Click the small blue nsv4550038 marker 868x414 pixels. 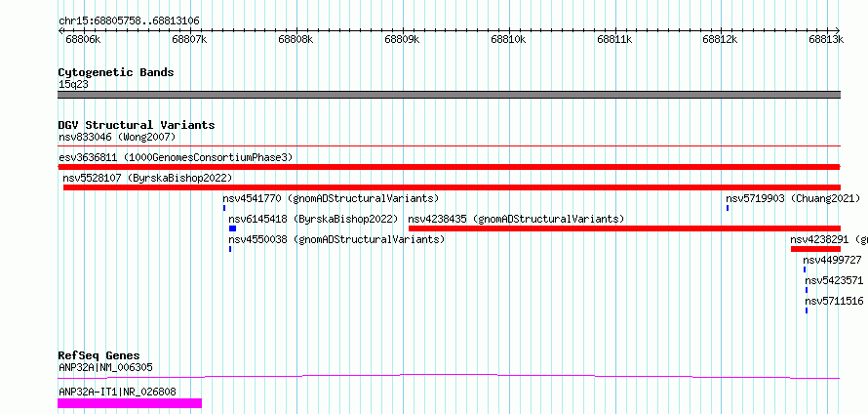[x=230, y=249]
